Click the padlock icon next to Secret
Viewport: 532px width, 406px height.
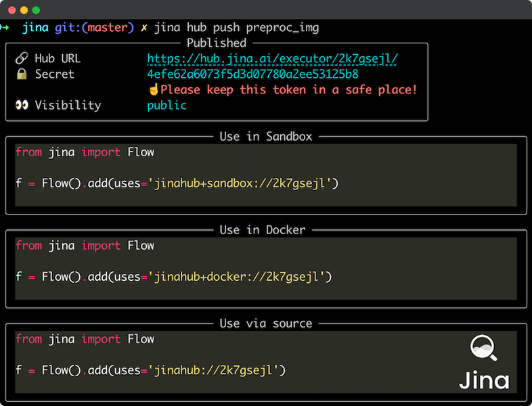[22, 74]
